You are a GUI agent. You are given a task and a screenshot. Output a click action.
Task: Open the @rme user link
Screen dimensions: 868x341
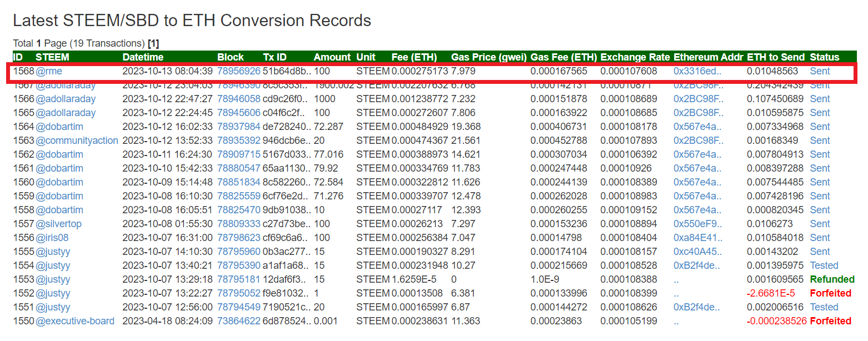[49, 71]
